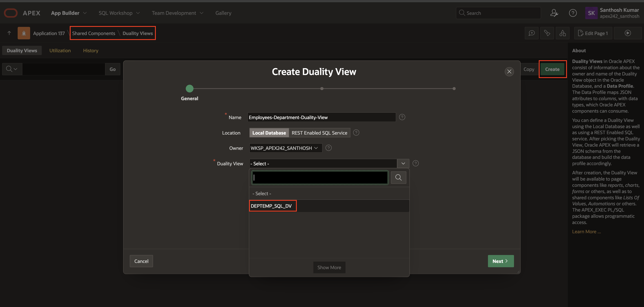The image size is (644, 307).
Task: Select Local Database location option
Action: (269, 133)
